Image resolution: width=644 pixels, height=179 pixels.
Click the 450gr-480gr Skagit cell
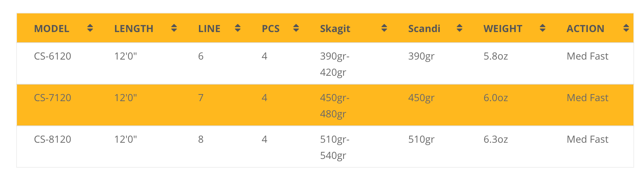pyautogui.click(x=334, y=105)
